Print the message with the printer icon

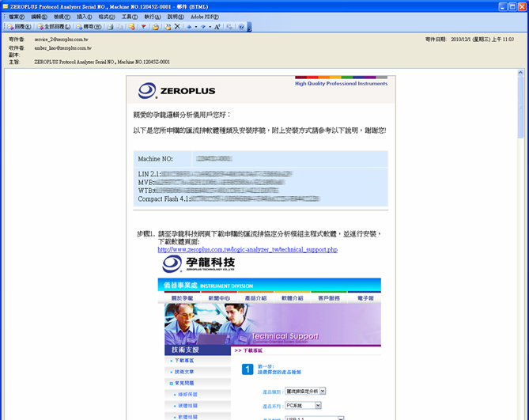click(110, 27)
